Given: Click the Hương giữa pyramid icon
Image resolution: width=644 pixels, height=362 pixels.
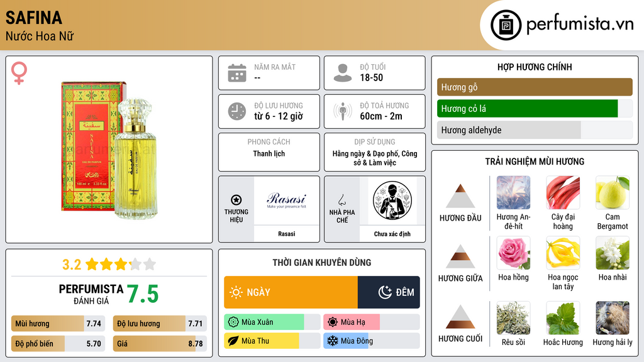Looking at the screenshot, I should (x=460, y=256).
